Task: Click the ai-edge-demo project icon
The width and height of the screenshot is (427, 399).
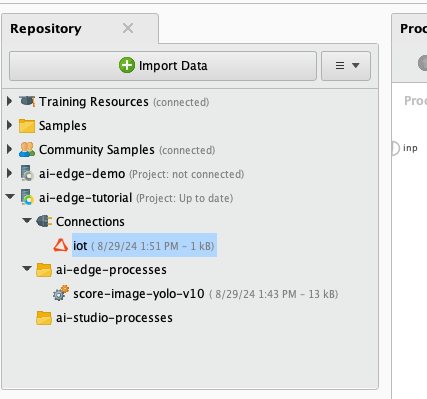Action: pos(27,173)
